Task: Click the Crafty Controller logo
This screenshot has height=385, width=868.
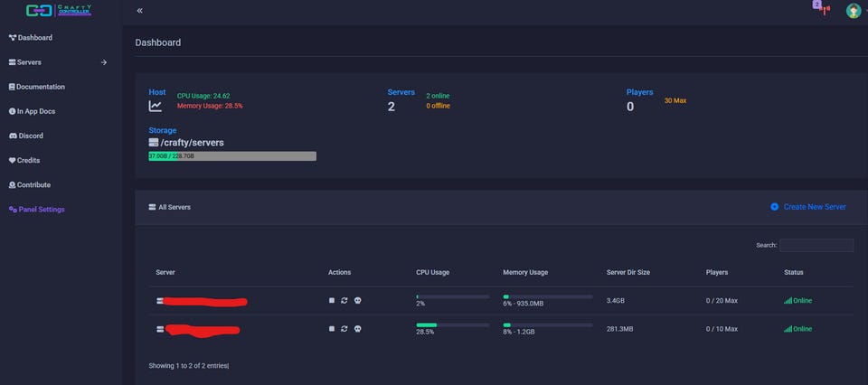Action: point(59,11)
